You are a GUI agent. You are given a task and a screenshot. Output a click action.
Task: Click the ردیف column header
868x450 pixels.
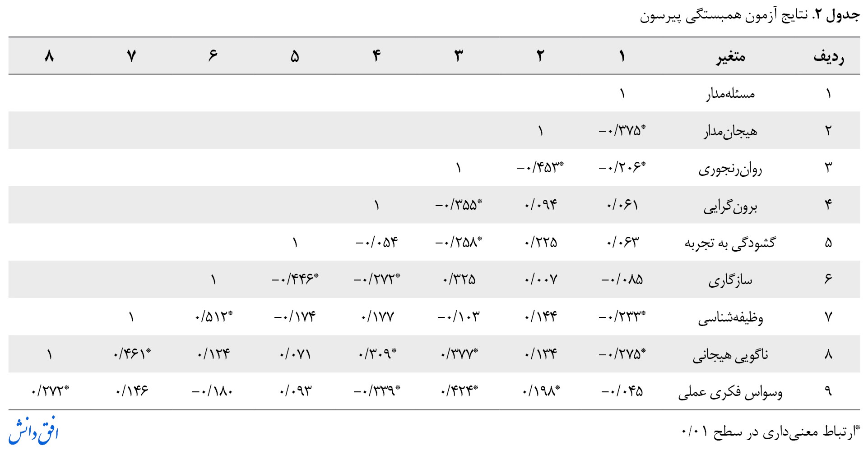coord(828,56)
